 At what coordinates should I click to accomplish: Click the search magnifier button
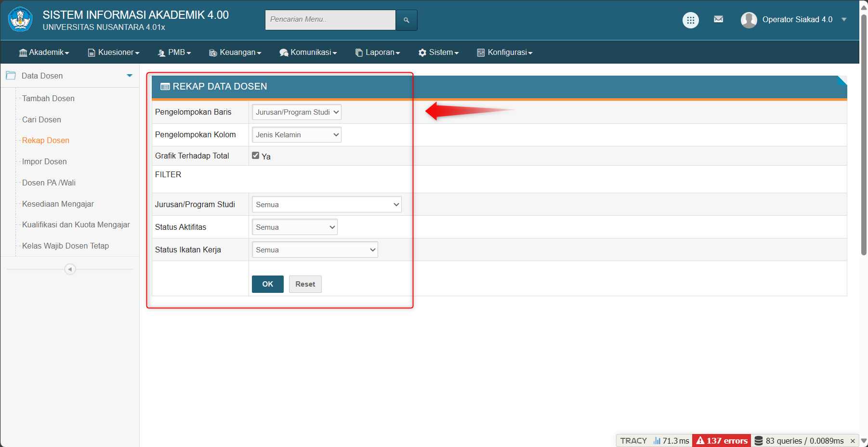coord(406,20)
